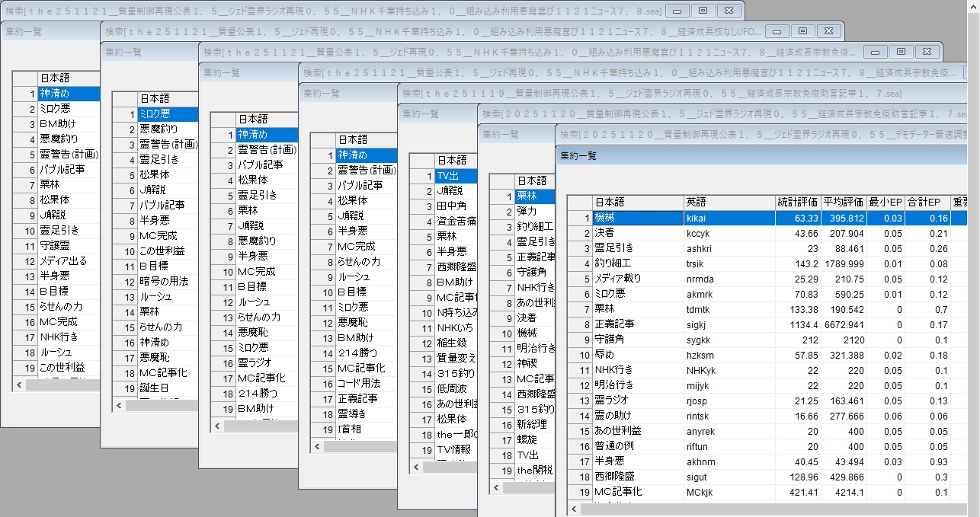Click the 合計EP column header
This screenshot has width=980, height=517.
(x=927, y=203)
